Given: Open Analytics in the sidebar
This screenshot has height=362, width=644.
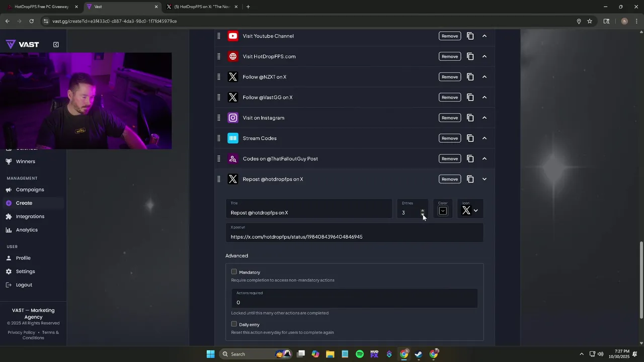Looking at the screenshot, I should point(27,230).
